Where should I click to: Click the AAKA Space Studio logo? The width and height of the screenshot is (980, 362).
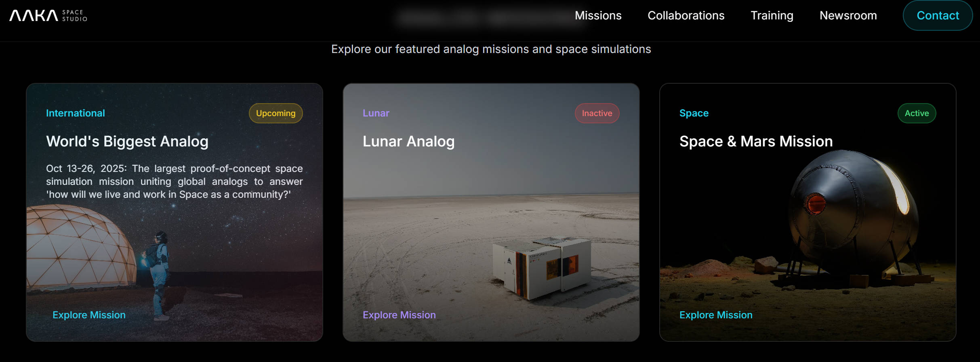48,15
